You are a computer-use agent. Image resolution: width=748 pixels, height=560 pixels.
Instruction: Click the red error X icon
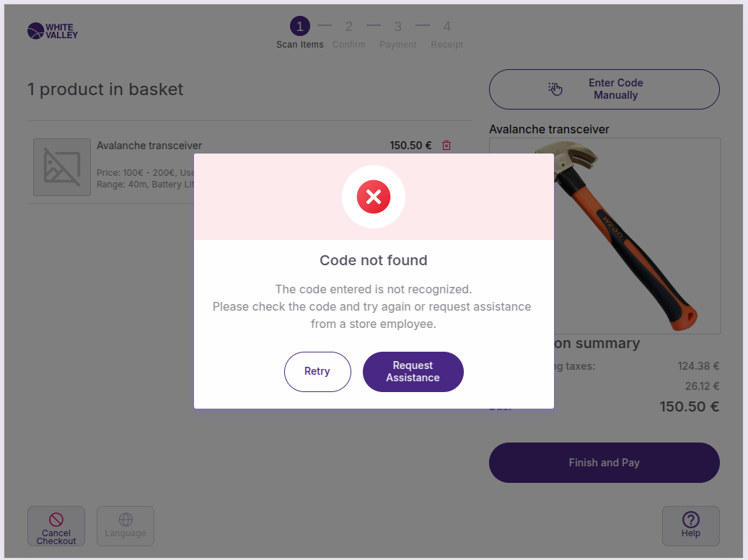374,197
